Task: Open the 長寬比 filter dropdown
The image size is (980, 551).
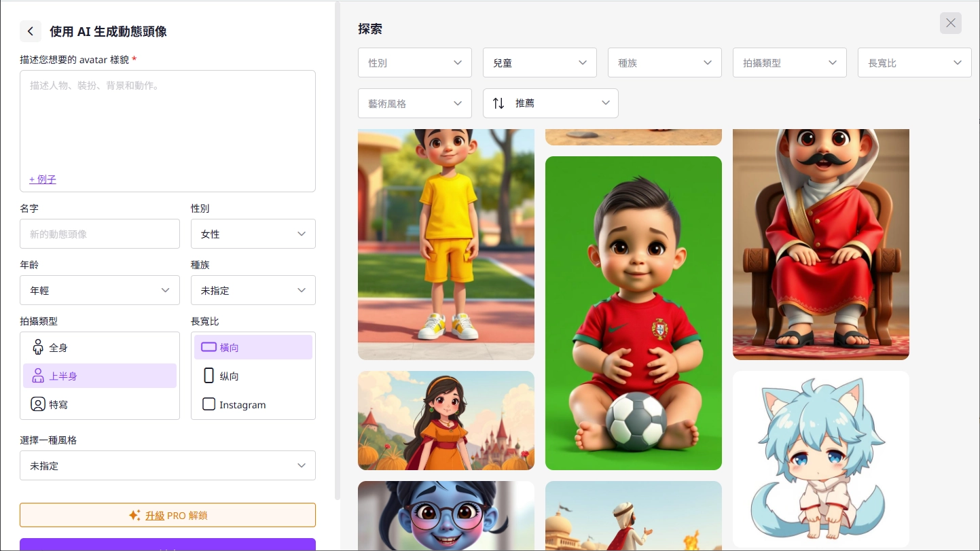Action: click(x=915, y=63)
